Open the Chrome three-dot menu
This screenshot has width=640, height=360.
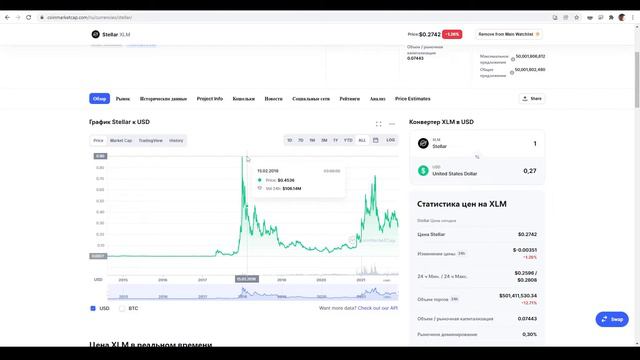[633, 18]
